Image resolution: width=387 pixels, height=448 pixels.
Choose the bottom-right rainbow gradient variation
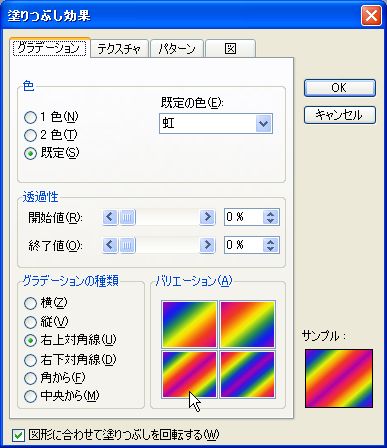click(247, 374)
